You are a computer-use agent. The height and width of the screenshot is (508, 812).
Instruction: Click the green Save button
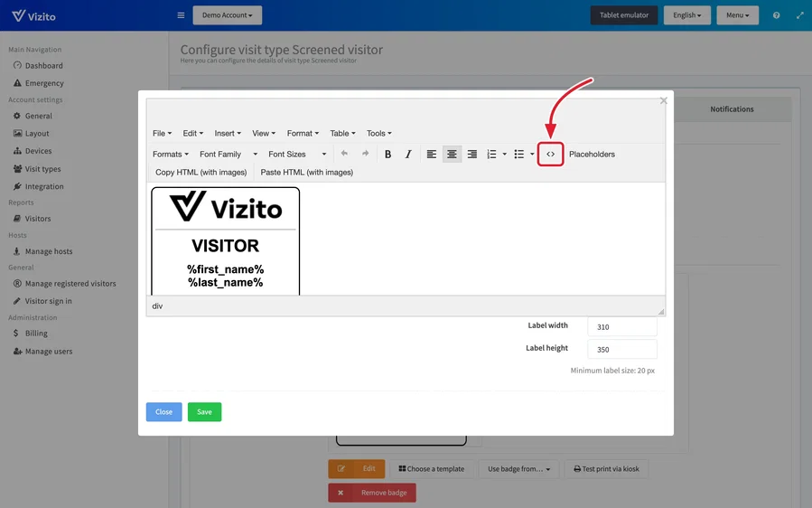(x=204, y=412)
